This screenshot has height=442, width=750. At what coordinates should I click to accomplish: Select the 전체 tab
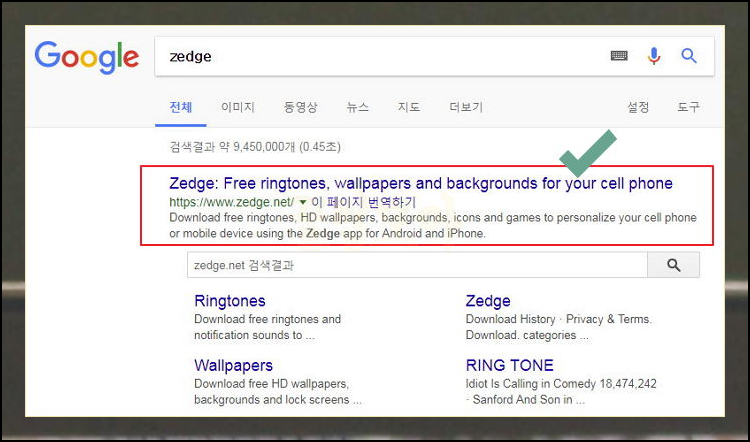point(181,107)
